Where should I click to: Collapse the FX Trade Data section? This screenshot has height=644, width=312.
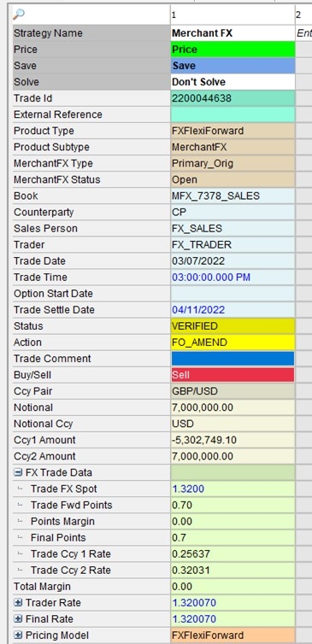[x=18, y=472]
